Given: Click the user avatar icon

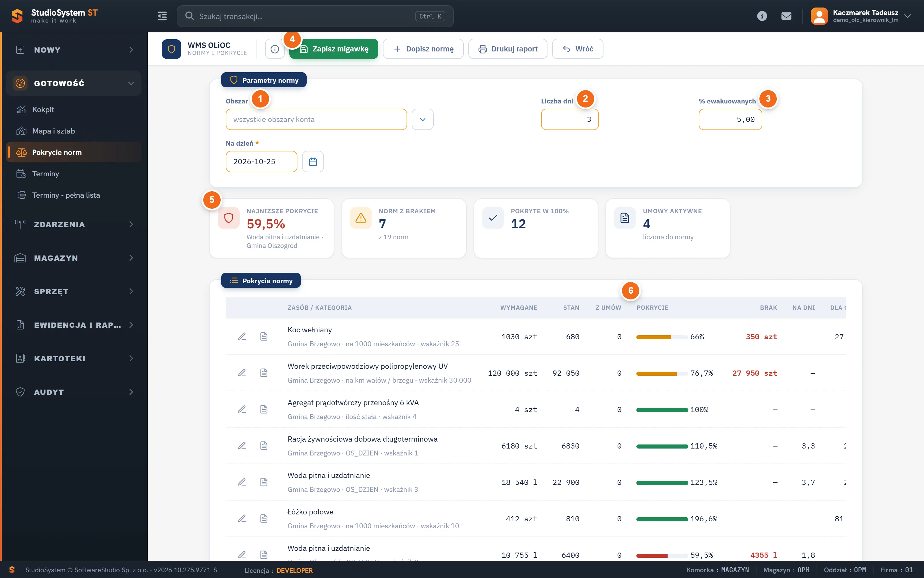Looking at the screenshot, I should coord(819,16).
